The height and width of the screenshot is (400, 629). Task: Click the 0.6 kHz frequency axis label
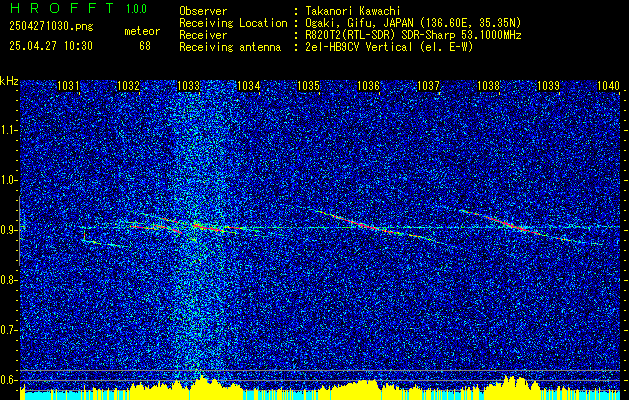tap(8, 380)
